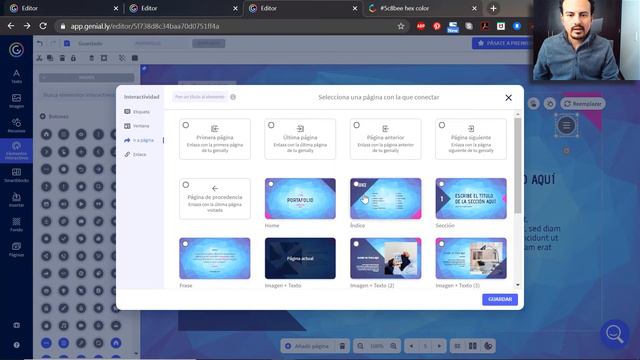Click the Reemplazar button
The width and height of the screenshot is (640, 360).
tap(583, 104)
